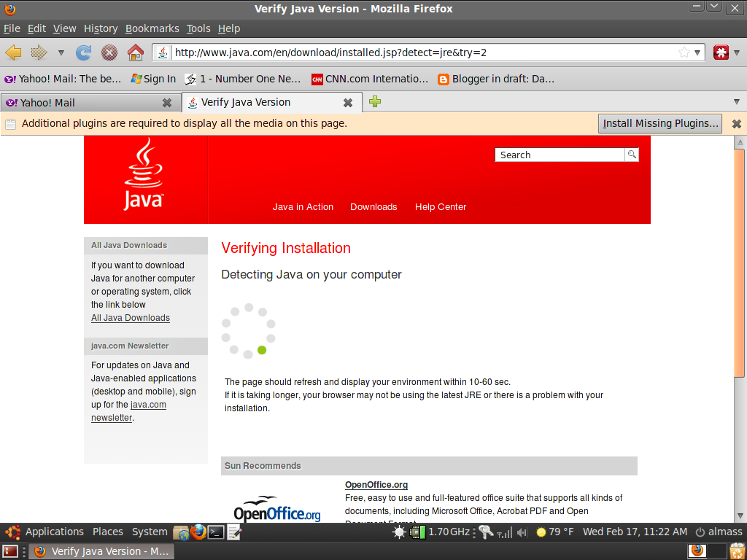Click into the java.com Search field
This screenshot has height=560, width=747.
[x=560, y=155]
